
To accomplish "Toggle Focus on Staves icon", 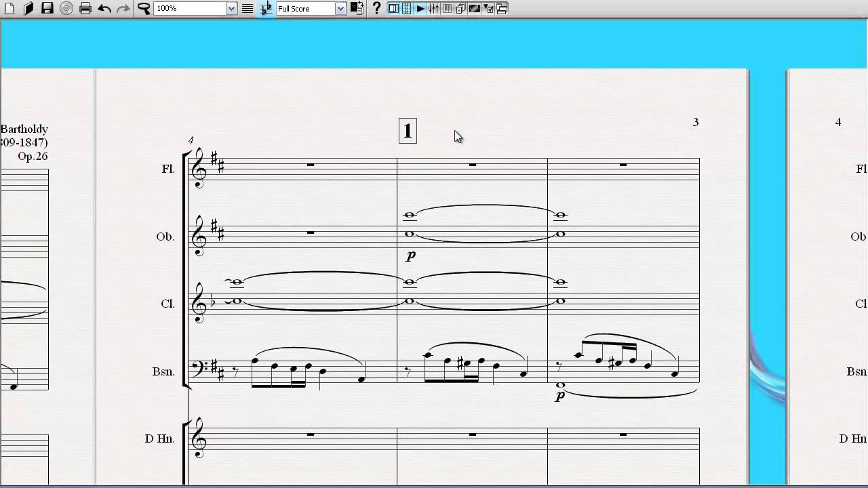I will (248, 8).
